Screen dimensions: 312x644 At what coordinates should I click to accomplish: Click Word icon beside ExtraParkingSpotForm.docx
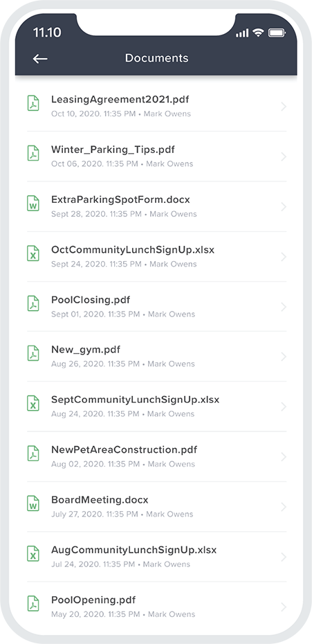pos(33,204)
